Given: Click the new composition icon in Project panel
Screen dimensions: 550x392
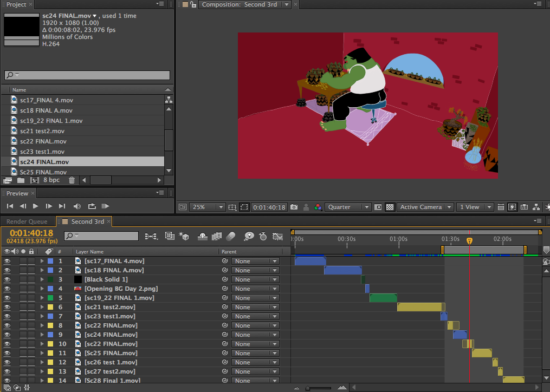Looking at the screenshot, I should click(34, 180).
